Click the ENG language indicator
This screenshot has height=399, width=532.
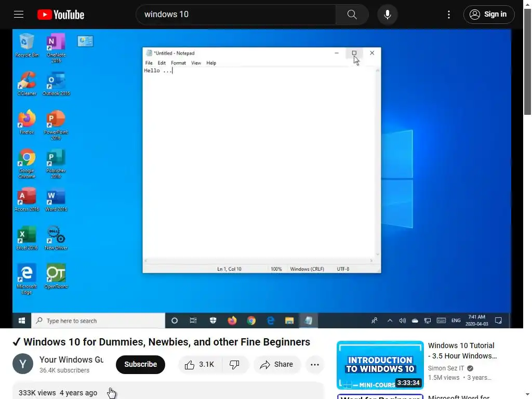click(x=456, y=321)
